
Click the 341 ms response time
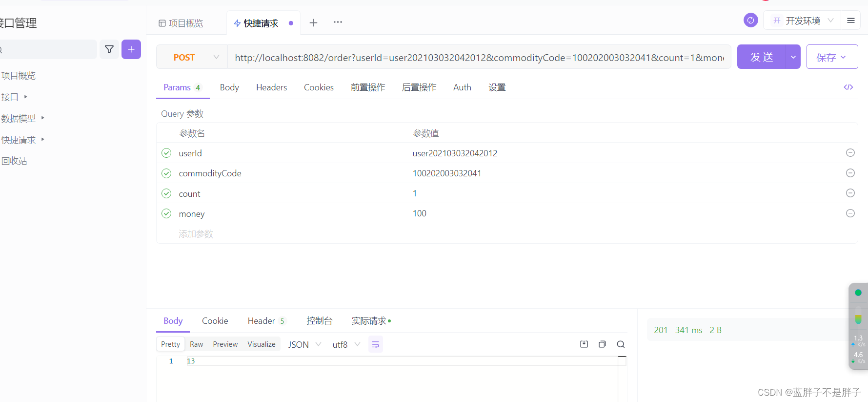(688, 330)
